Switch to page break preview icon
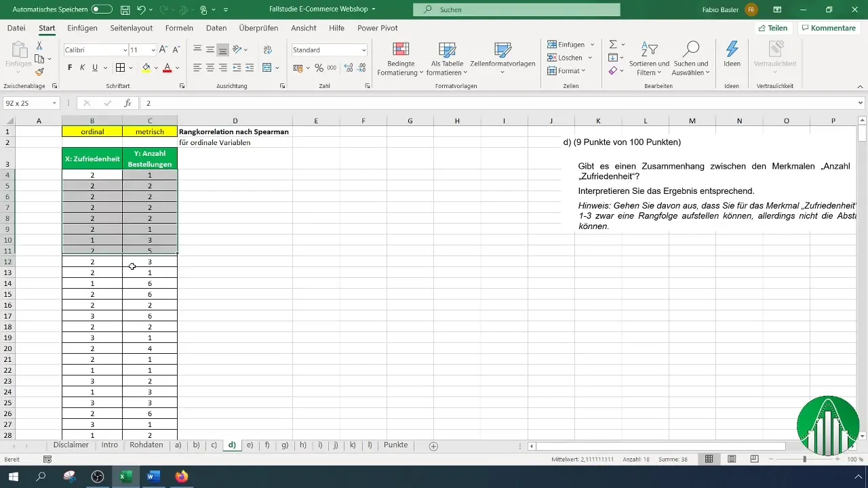Image resolution: width=868 pixels, height=488 pixels. point(754,459)
